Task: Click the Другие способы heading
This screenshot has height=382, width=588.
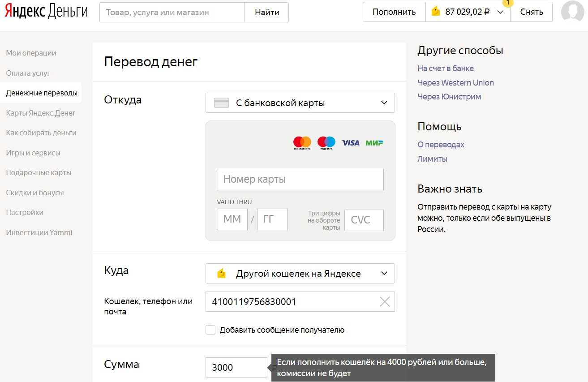Action: 460,50
